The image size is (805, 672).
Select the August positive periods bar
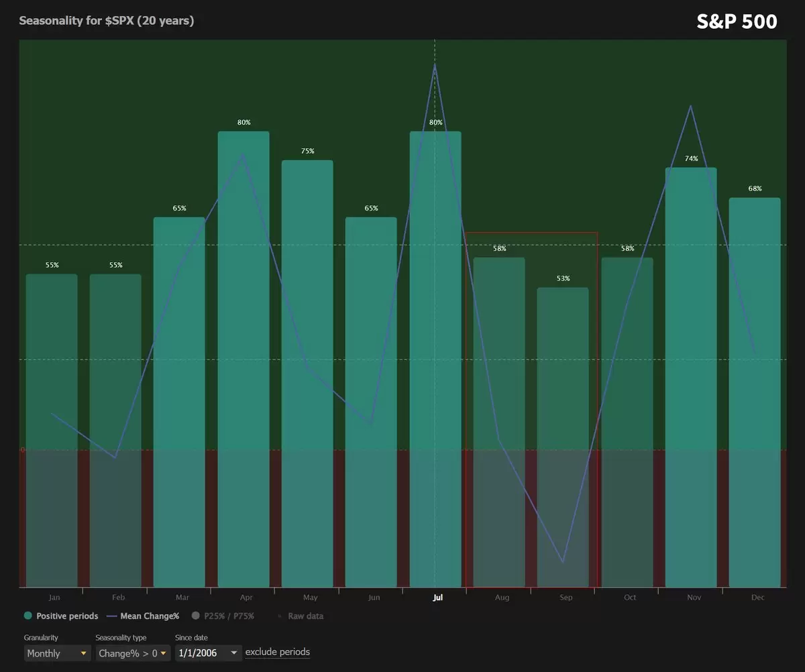[x=499, y=423]
